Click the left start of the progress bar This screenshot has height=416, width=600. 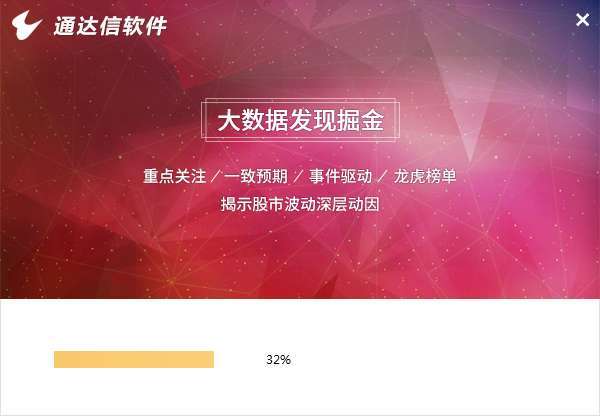(x=57, y=359)
